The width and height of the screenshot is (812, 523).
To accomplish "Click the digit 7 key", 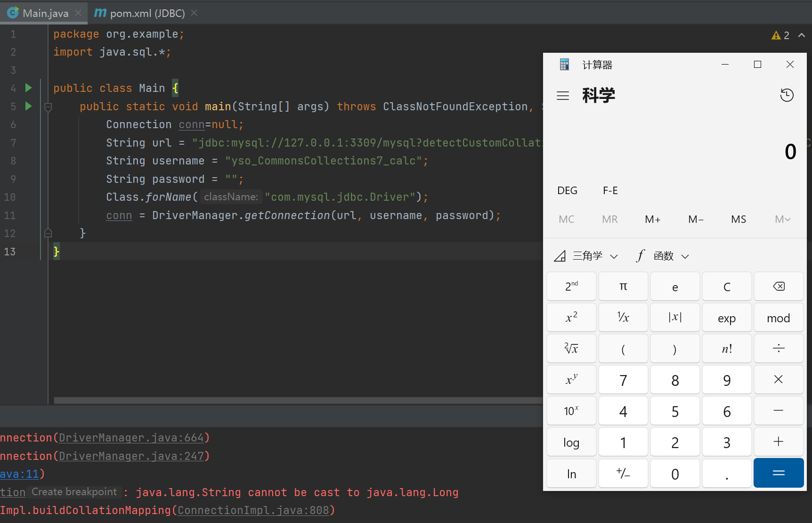I will coord(623,380).
